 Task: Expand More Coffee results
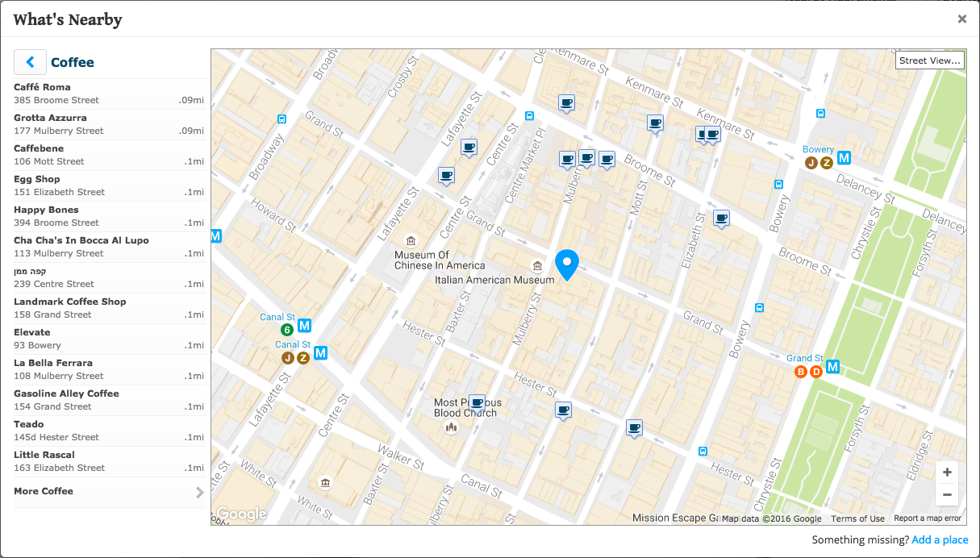[x=109, y=492]
